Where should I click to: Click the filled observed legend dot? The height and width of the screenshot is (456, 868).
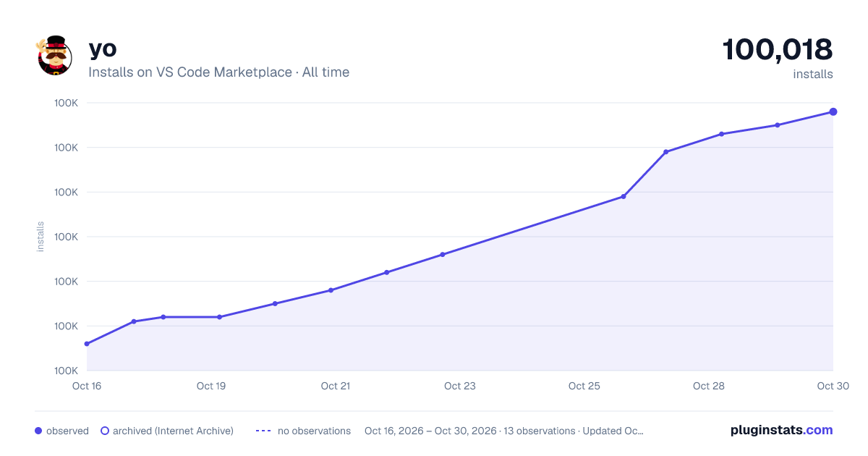point(38,431)
